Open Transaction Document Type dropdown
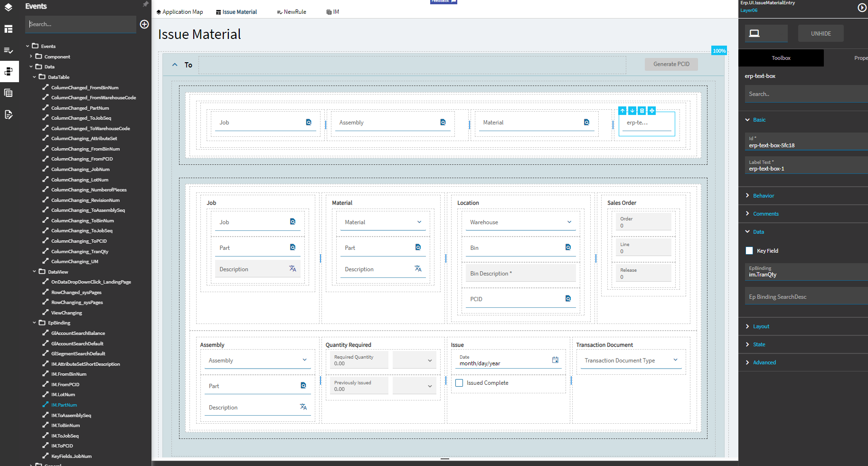The image size is (868, 466). click(675, 361)
